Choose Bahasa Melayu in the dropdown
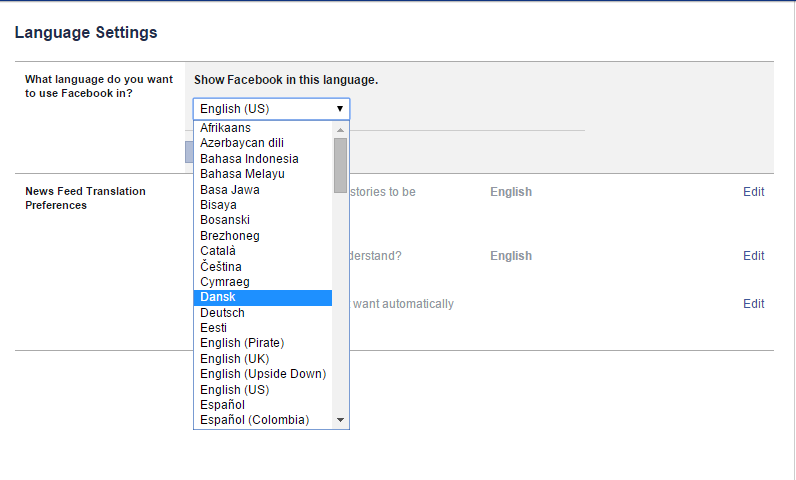Screen dimensions: 796x480 263,174
